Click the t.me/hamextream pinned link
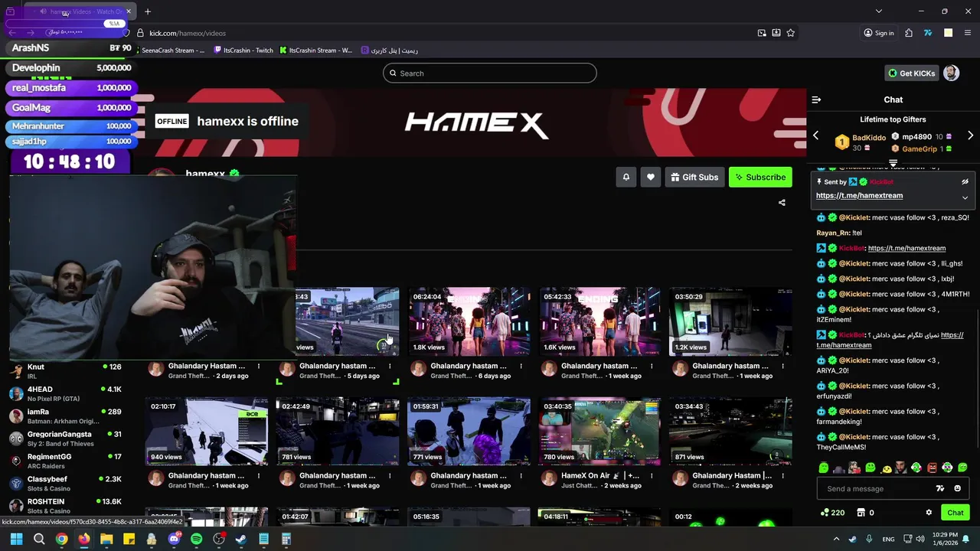The width and height of the screenshot is (980, 551). coord(859,196)
